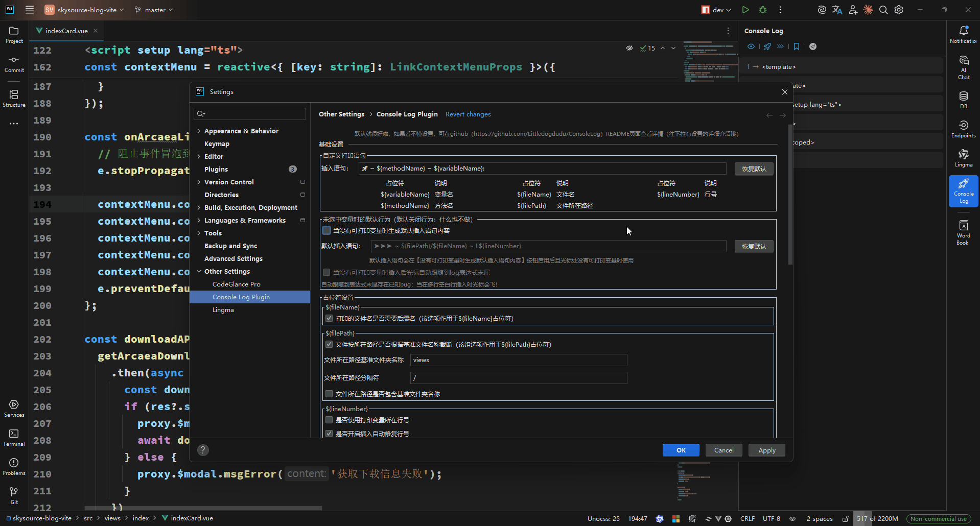The image size is (980, 526).
Task: Collapse the Other Settings tree node
Action: click(x=199, y=272)
